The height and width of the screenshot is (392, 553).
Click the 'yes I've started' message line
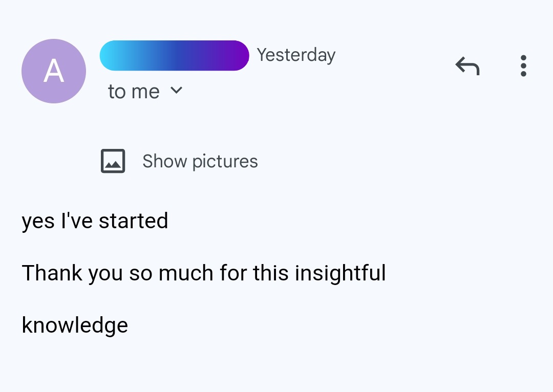[x=95, y=222]
